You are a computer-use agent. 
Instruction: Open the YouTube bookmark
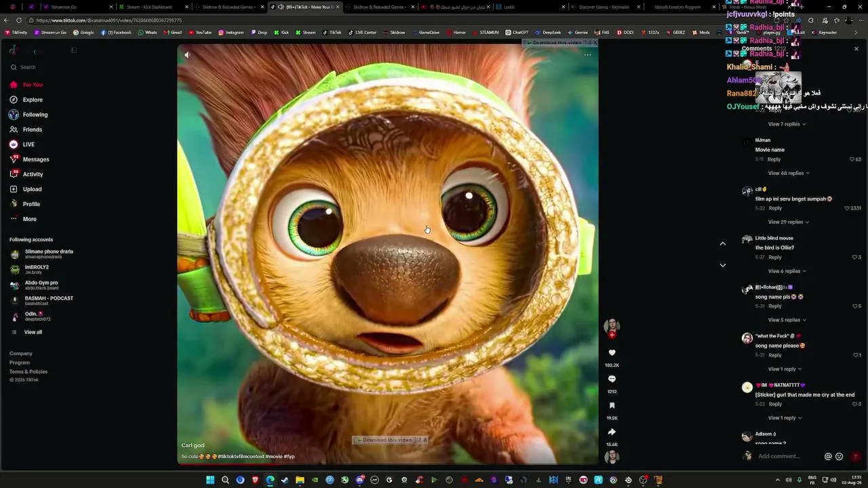click(200, 33)
